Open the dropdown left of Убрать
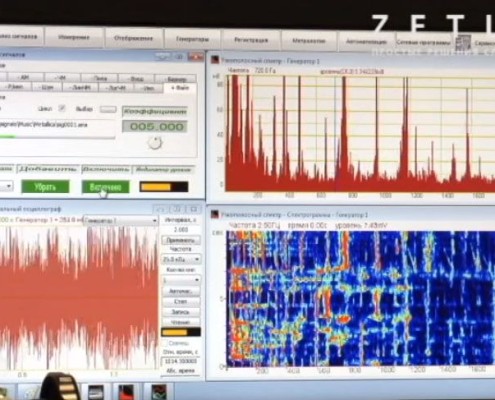The image size is (495, 400). 6,186
